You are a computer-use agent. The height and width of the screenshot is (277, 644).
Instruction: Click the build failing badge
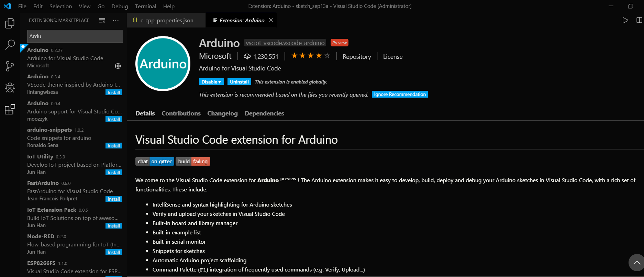click(193, 162)
